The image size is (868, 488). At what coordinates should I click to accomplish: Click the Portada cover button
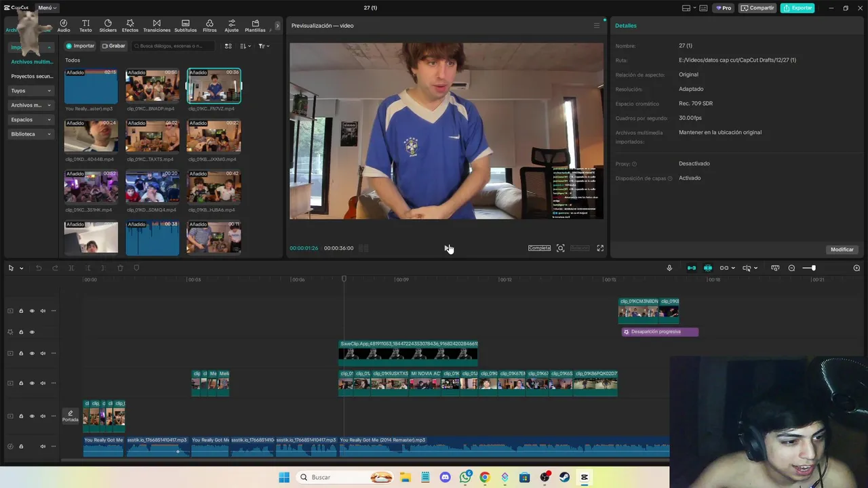click(71, 416)
